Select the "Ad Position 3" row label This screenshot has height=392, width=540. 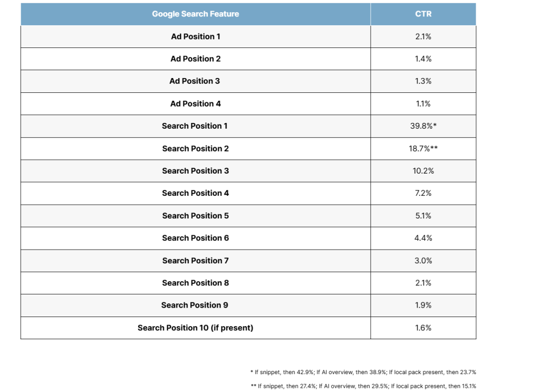[x=195, y=81]
